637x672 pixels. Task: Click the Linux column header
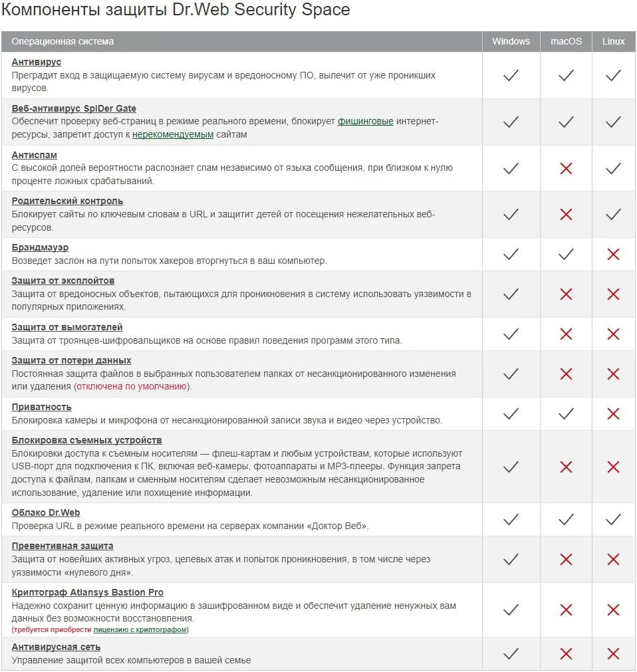pyautogui.click(x=613, y=41)
